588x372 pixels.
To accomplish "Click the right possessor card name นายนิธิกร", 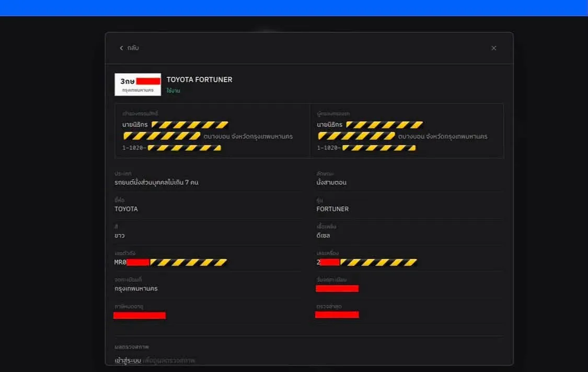I will pyautogui.click(x=330, y=124).
